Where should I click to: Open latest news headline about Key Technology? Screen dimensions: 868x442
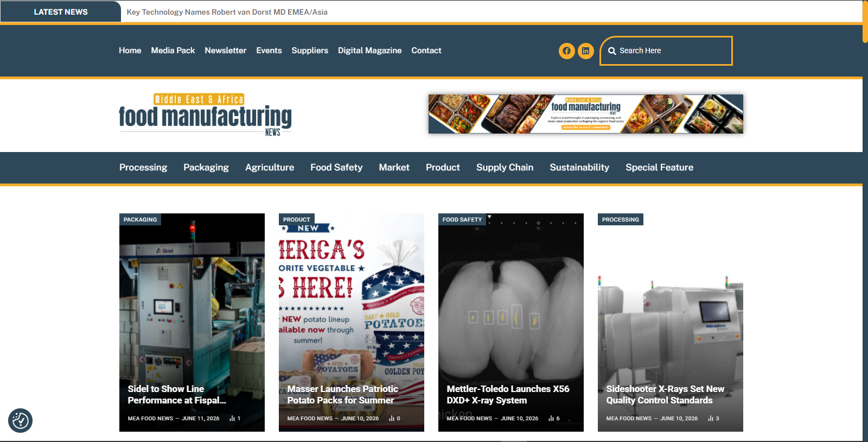tap(227, 12)
